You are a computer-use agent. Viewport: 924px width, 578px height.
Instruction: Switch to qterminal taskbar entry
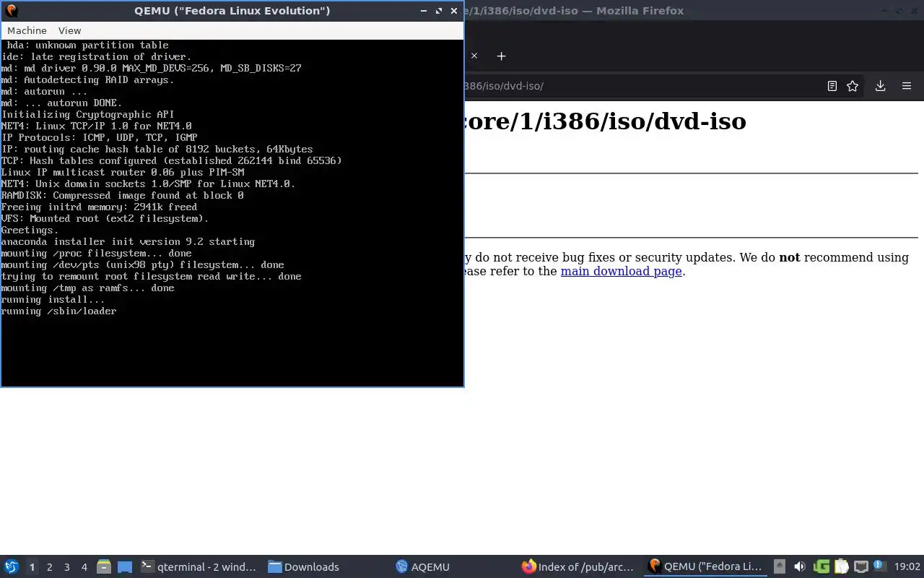199,567
